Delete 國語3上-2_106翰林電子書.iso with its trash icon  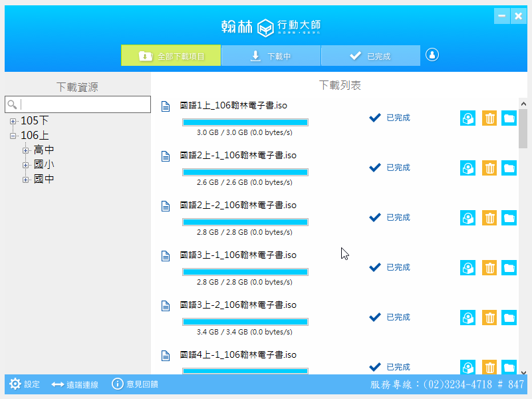(x=489, y=318)
